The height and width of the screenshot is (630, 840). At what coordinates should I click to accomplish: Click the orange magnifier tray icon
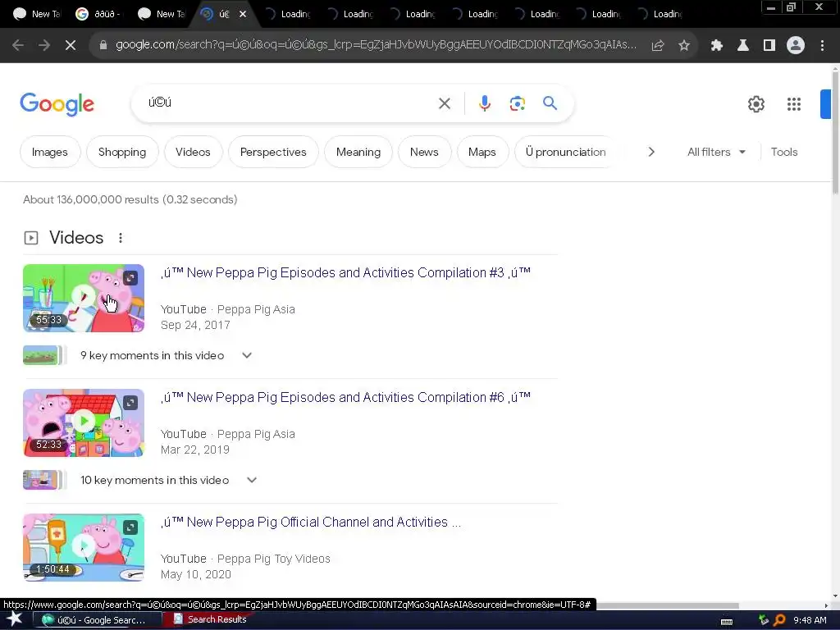(779, 620)
